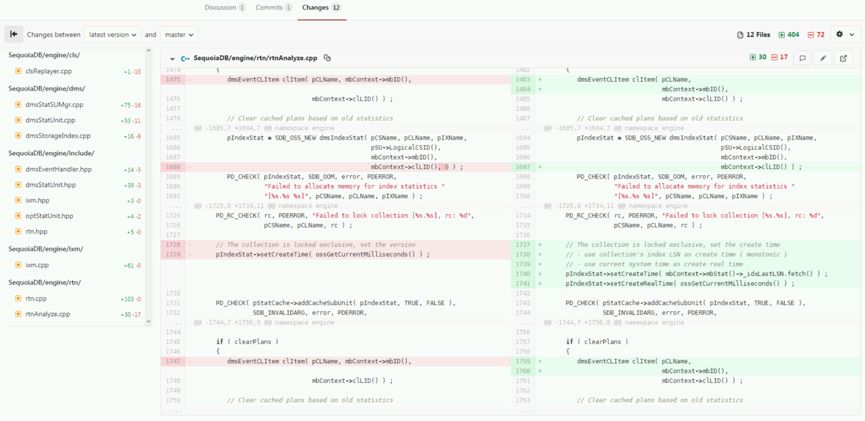This screenshot has height=421, width=865.
Task: Click the dmsStorageIndex.cpp modified file icon
Action: click(18, 135)
